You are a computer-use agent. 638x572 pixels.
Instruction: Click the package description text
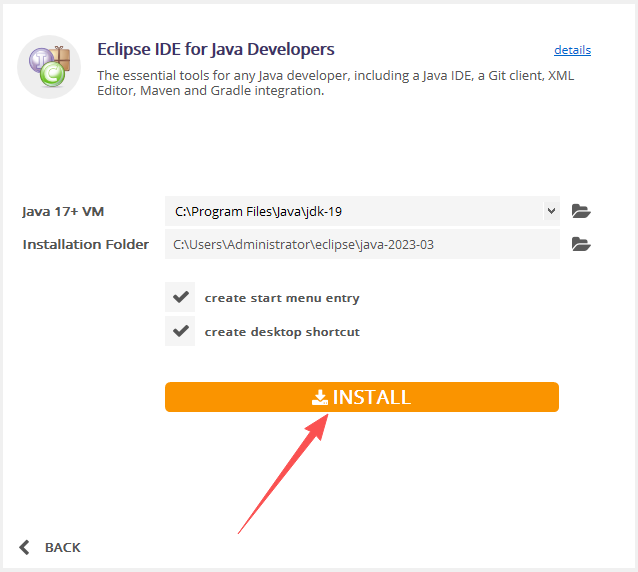point(335,83)
